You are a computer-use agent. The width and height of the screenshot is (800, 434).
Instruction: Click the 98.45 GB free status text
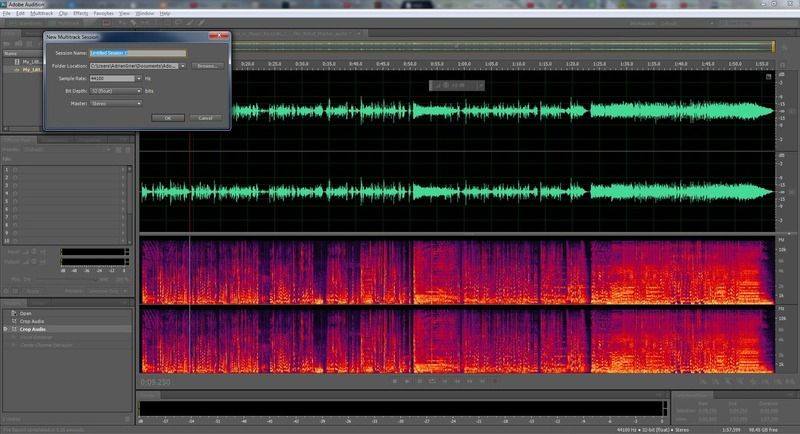click(763, 430)
